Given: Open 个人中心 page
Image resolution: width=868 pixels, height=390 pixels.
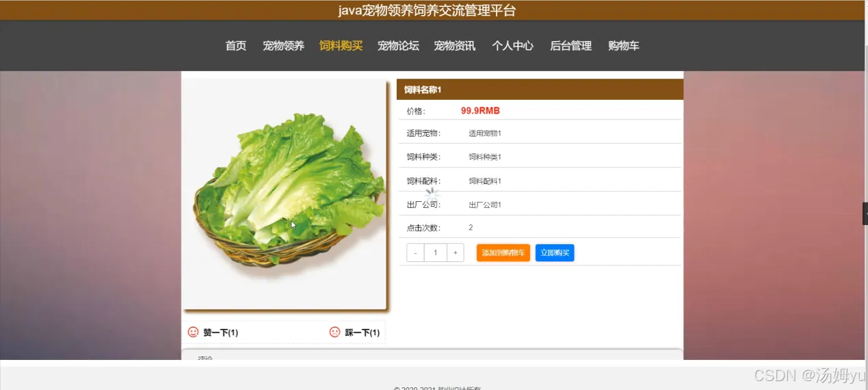Looking at the screenshot, I should click(x=512, y=46).
